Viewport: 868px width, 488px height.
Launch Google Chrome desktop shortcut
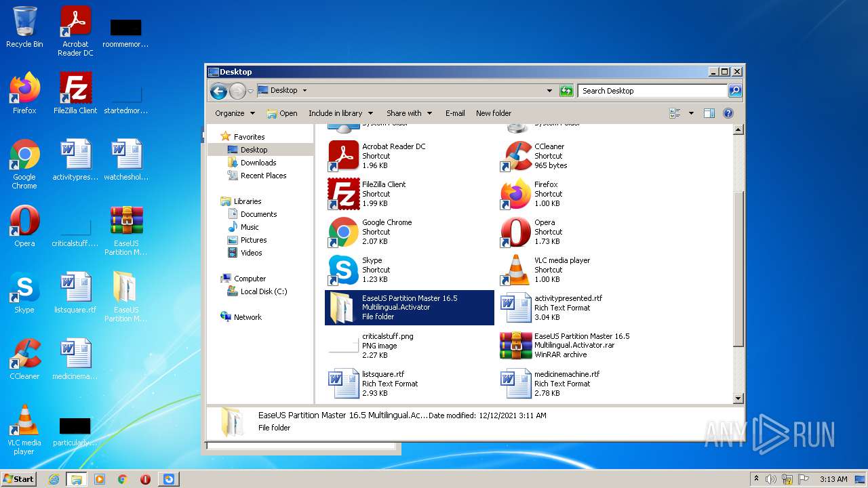tap(24, 164)
